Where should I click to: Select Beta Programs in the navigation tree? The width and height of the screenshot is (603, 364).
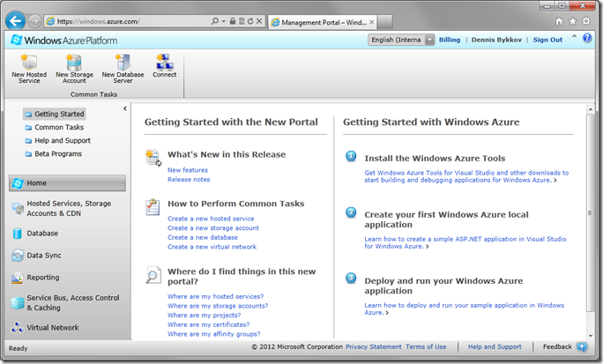(60, 153)
